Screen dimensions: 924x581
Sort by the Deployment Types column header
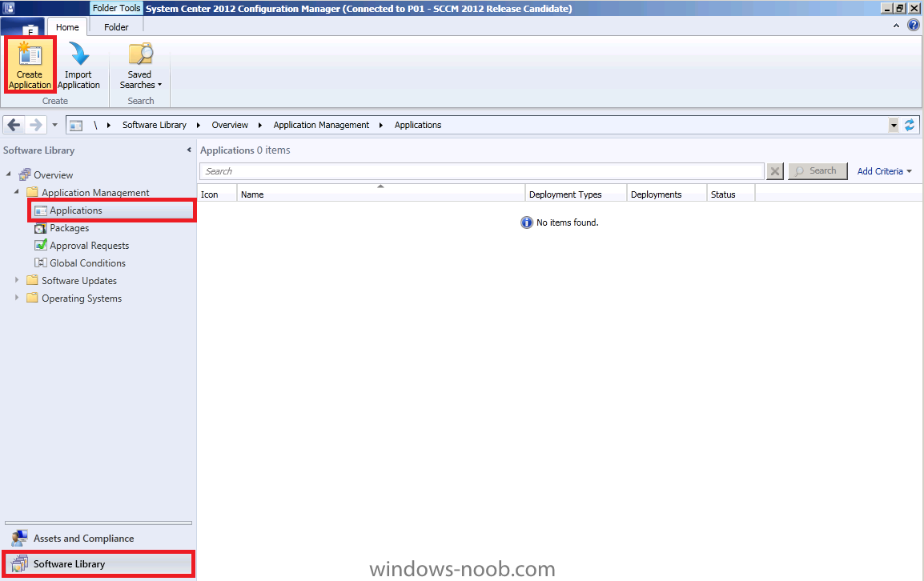(x=576, y=194)
